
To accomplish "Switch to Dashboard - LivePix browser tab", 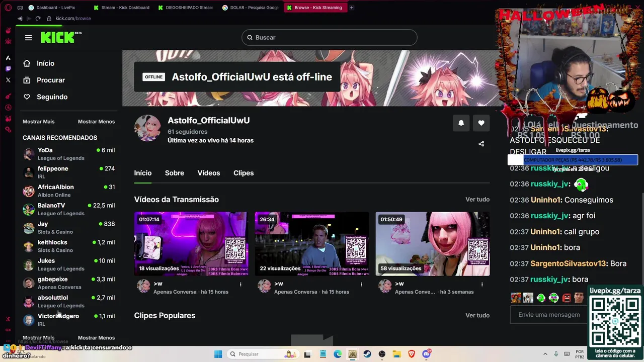I will click(56, 8).
